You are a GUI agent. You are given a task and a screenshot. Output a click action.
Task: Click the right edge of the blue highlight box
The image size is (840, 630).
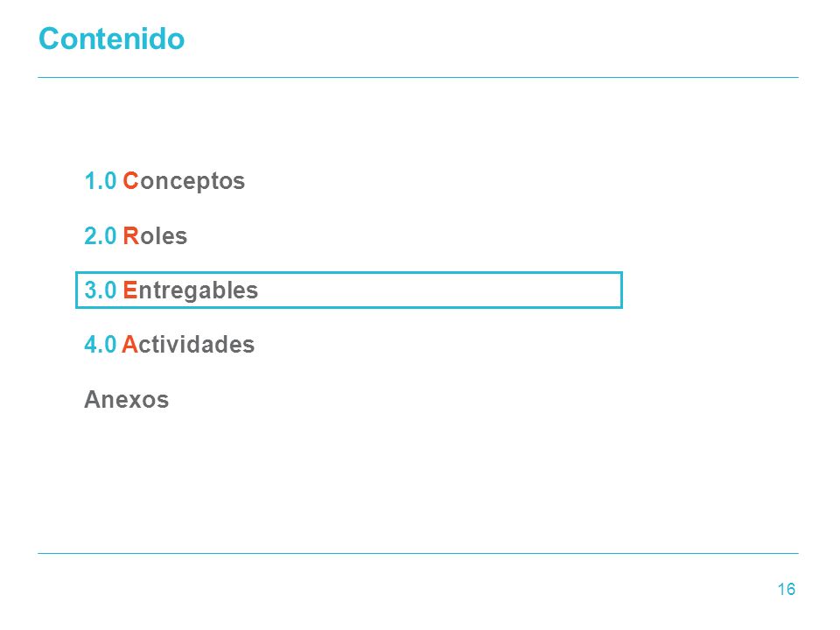click(x=621, y=290)
